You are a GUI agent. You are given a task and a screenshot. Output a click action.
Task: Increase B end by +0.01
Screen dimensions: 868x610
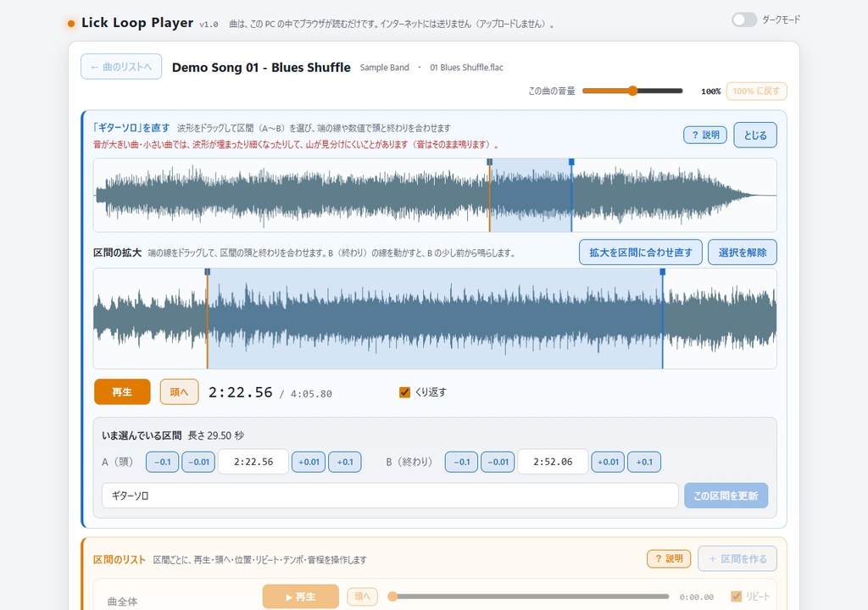(x=608, y=462)
